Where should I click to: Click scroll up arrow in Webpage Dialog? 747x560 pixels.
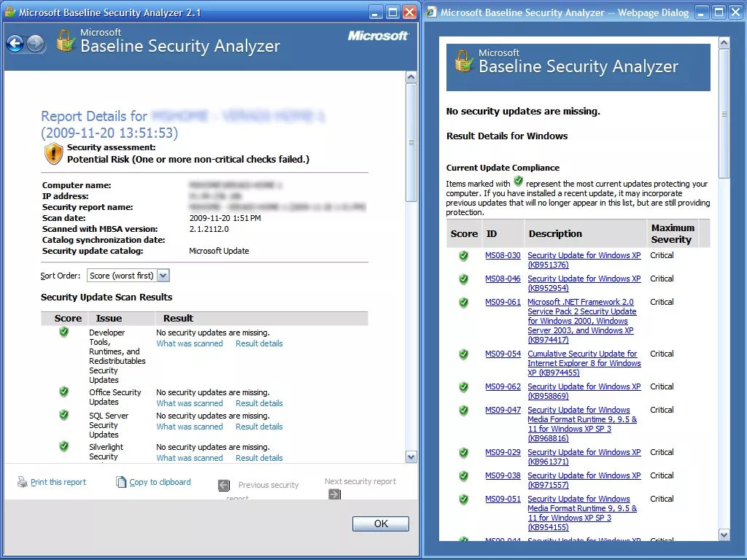(x=724, y=43)
